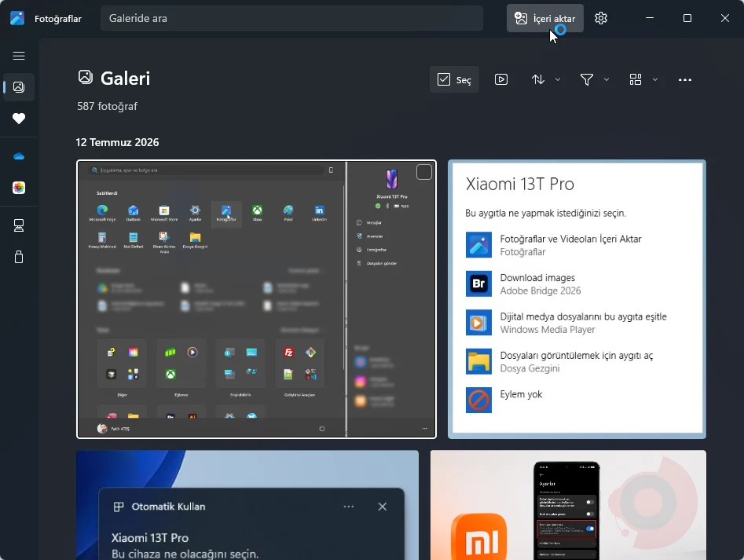Screen dimensions: 744x560
Task: Expand the gallery view layout dropdown
Action: (x=654, y=79)
